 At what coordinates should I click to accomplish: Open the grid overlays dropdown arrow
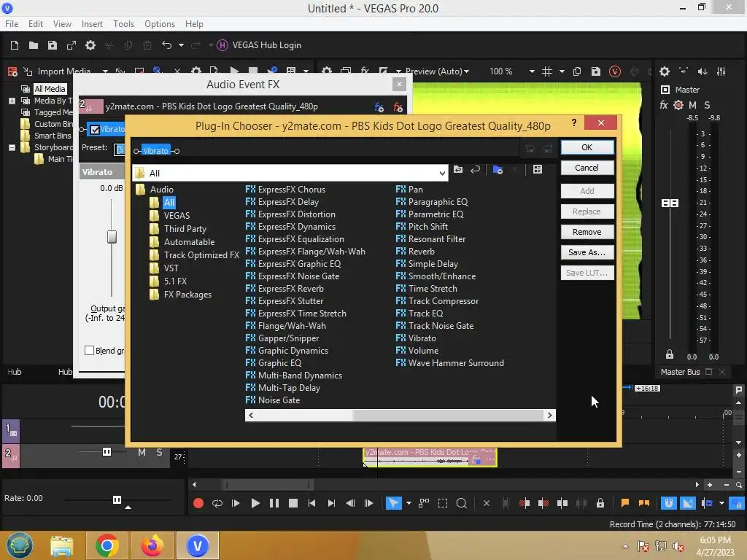pos(562,71)
